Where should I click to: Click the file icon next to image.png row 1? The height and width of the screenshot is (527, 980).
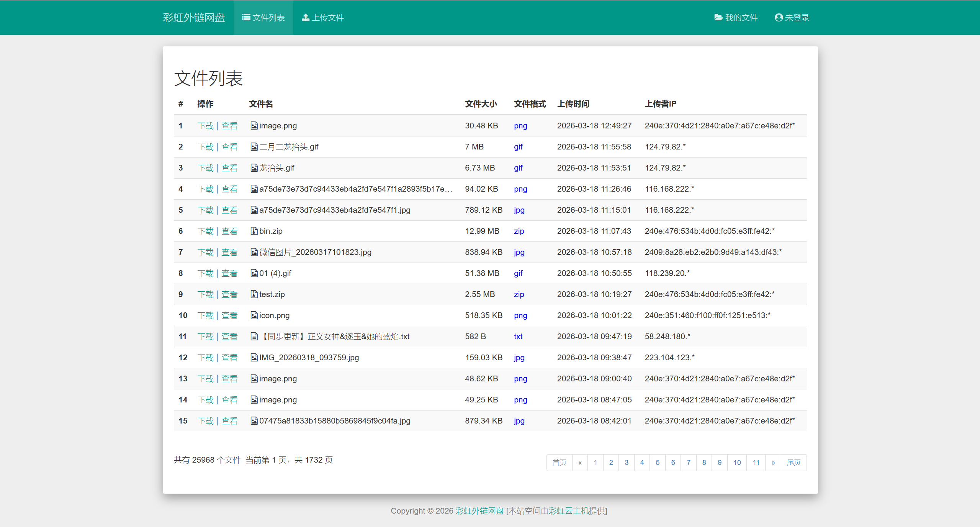pos(254,125)
